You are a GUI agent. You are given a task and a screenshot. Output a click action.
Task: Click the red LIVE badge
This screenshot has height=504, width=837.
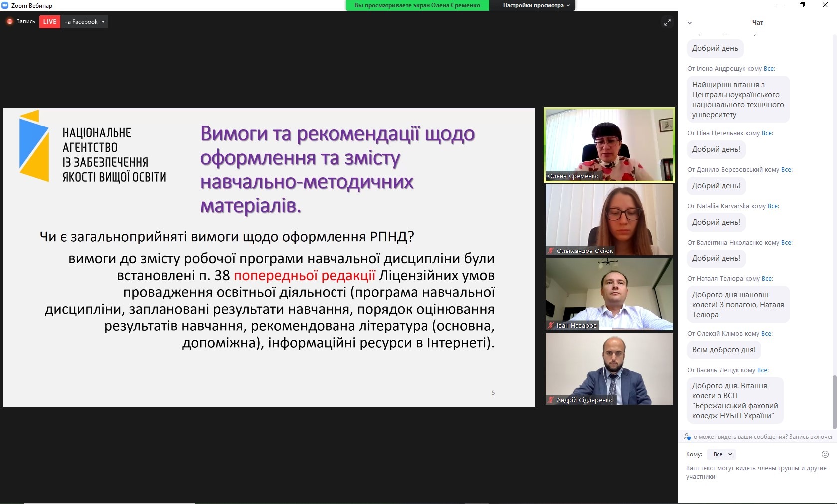point(50,22)
